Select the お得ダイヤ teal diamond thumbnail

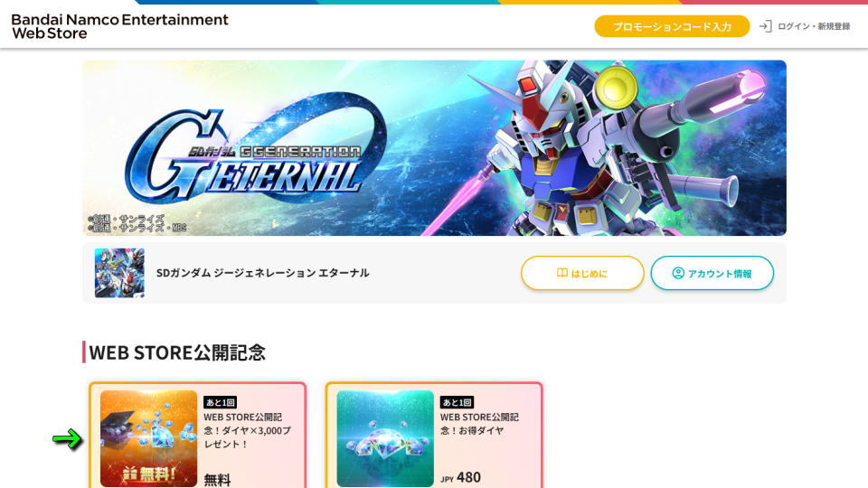click(385, 438)
